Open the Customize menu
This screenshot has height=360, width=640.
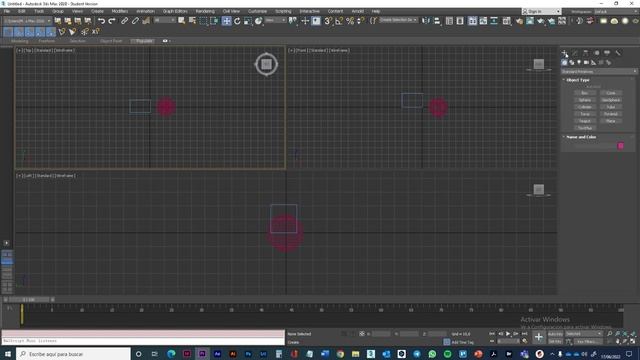pos(257,11)
